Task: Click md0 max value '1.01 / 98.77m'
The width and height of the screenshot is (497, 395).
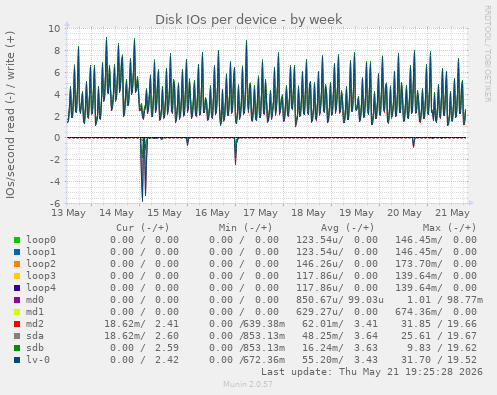Action: click(x=445, y=300)
